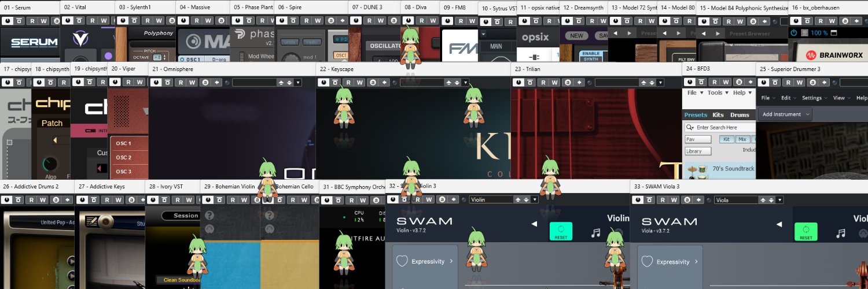Click the Ivory VST window bypass icon
The width and height of the screenshot is (868, 289).
pyautogui.click(x=164, y=199)
